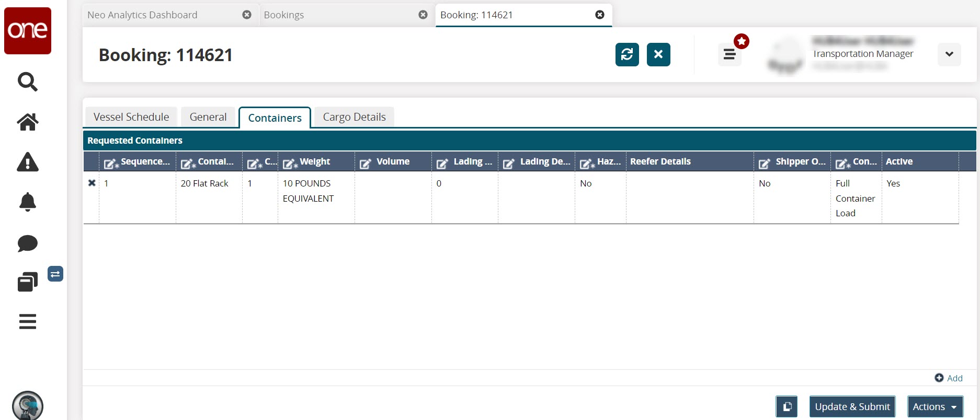980x420 pixels.
Task: Sort by the Sequence column header
Action: pos(138,162)
